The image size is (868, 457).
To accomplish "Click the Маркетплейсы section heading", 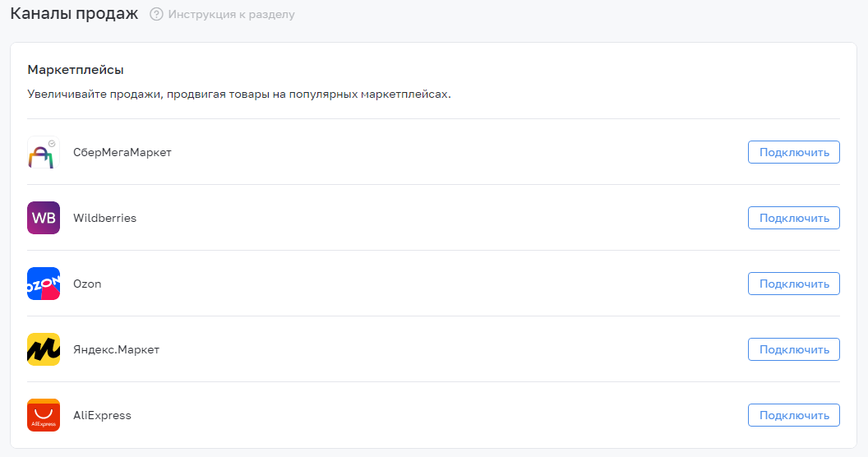I will (x=76, y=70).
